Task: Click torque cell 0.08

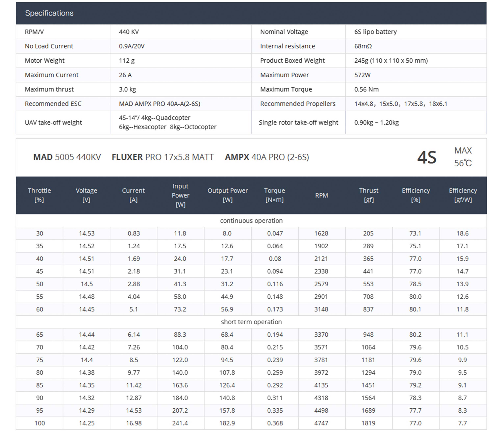Action: tap(275, 259)
